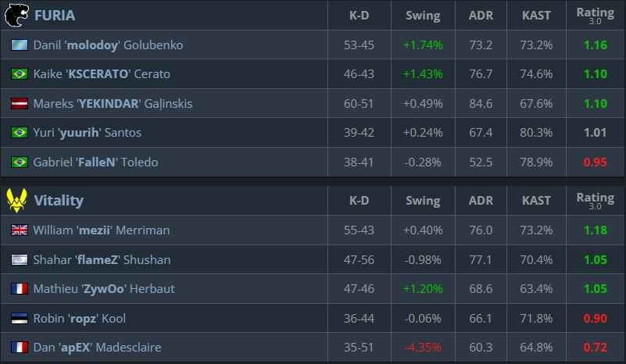Click the Latvian flag beside YEKINDAR
This screenshot has height=364, width=626.
pyautogui.click(x=20, y=104)
